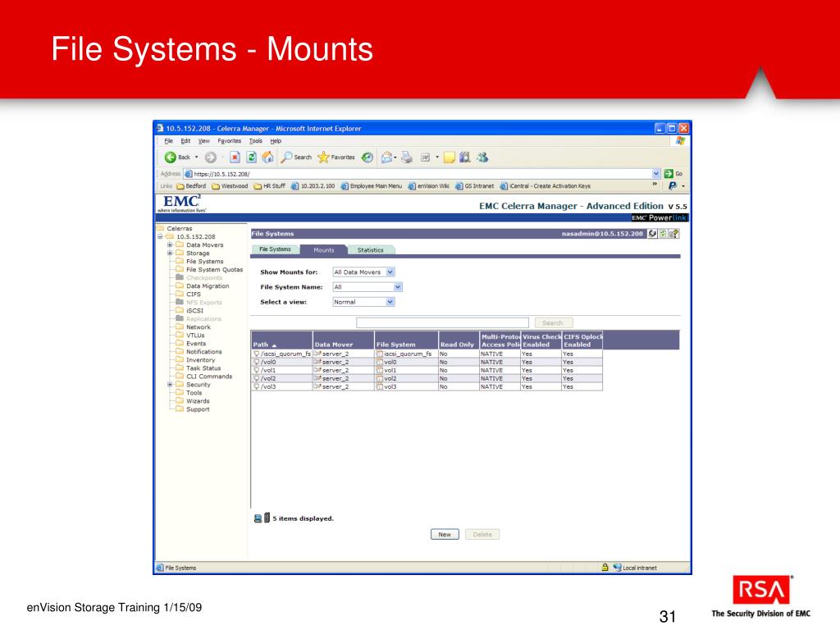This screenshot has height=630, width=840.
Task: Open the Bedford links folder
Action: (191, 186)
